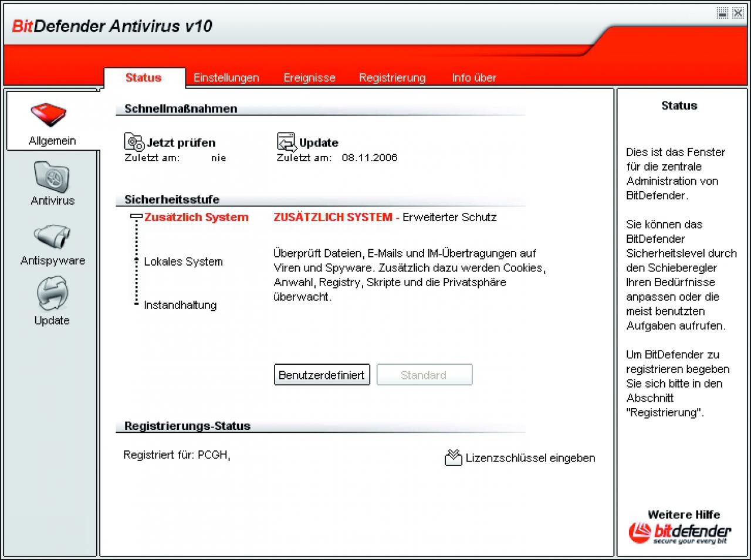
Task: Open the Info über tab
Action: [x=473, y=78]
